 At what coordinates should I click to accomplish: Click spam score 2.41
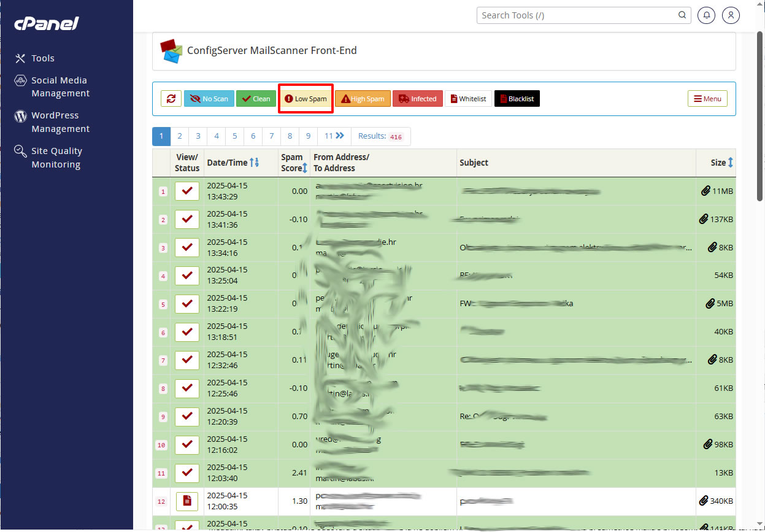click(x=299, y=472)
